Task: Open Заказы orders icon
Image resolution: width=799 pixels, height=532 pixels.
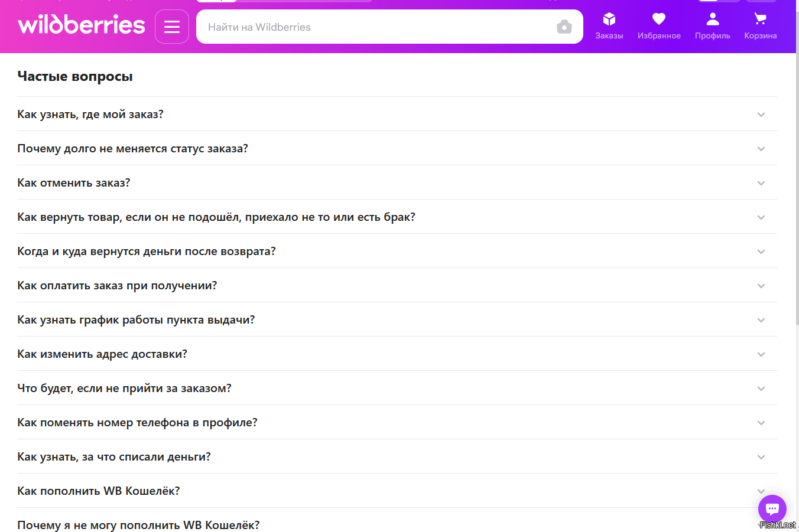Action: (x=609, y=27)
